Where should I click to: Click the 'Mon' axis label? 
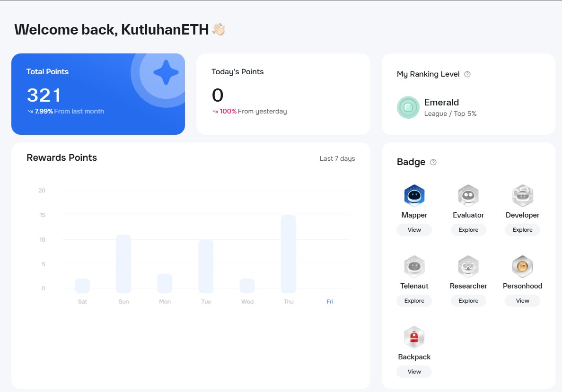point(165,302)
